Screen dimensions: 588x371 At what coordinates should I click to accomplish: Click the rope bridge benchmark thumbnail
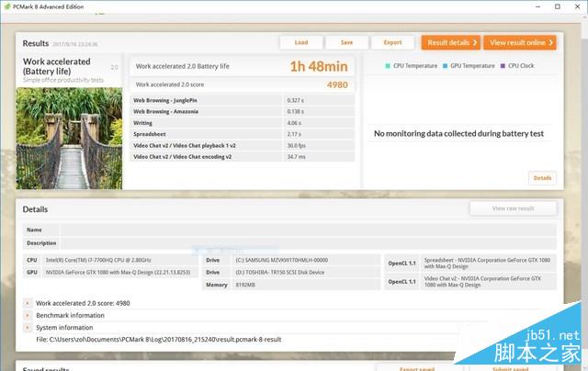click(x=69, y=139)
